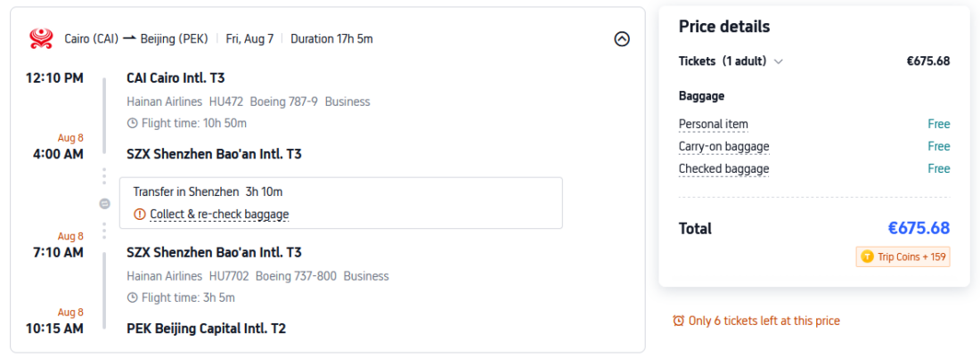Click the Personal item baggage link
Screen dimensions: 980x358
pos(713,124)
